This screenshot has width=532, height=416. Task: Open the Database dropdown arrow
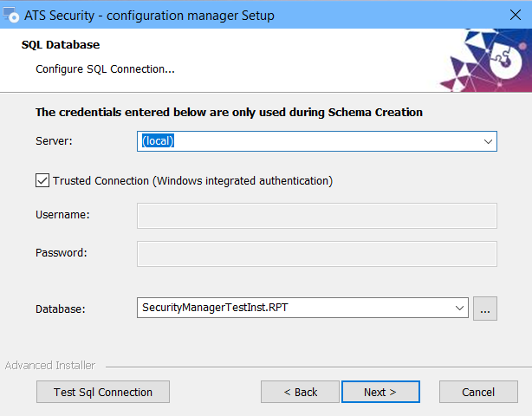click(x=459, y=308)
